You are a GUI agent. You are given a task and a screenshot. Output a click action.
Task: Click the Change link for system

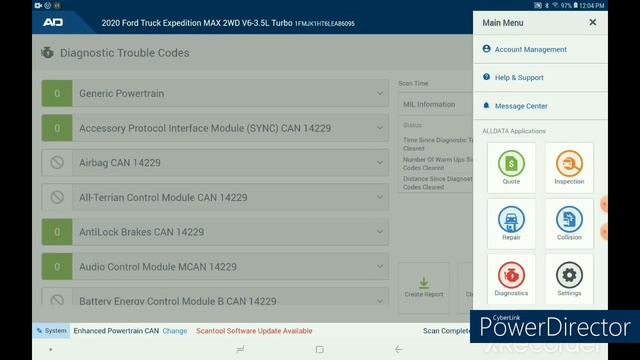tap(175, 331)
